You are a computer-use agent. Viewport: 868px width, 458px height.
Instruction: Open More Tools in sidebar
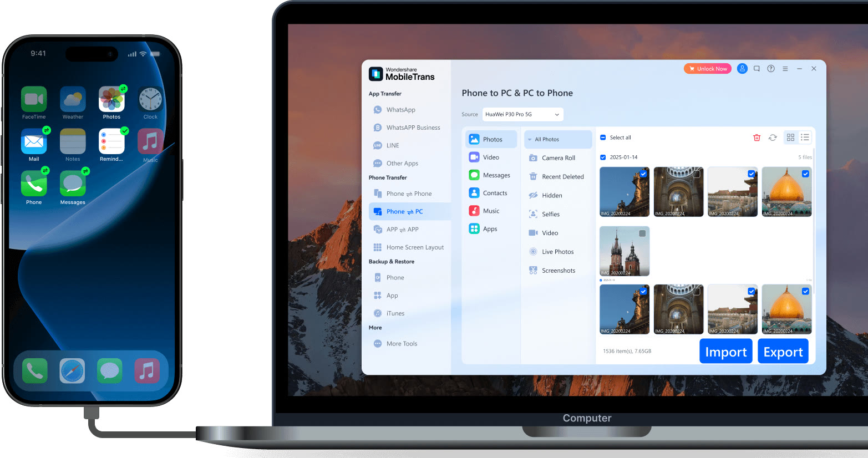coord(395,344)
